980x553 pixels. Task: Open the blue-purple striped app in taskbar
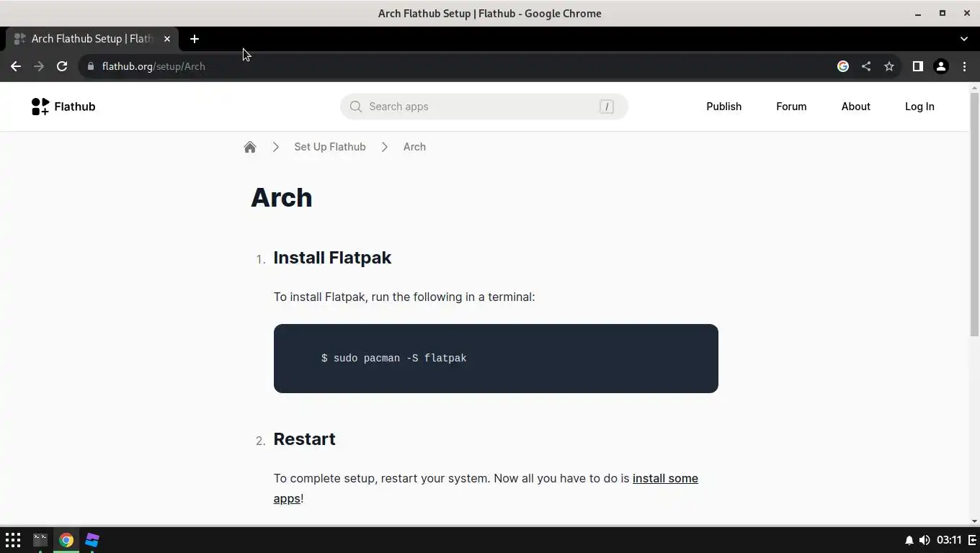point(92,539)
